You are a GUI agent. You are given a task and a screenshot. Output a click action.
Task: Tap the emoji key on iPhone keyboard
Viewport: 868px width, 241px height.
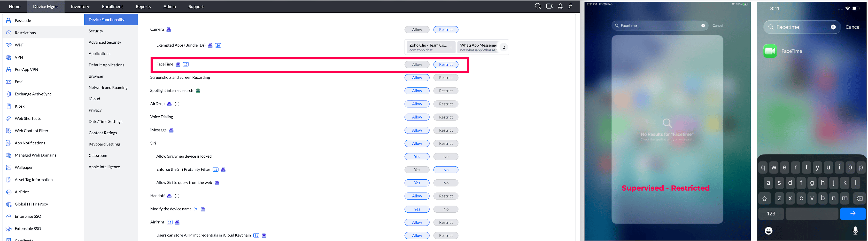tap(769, 231)
